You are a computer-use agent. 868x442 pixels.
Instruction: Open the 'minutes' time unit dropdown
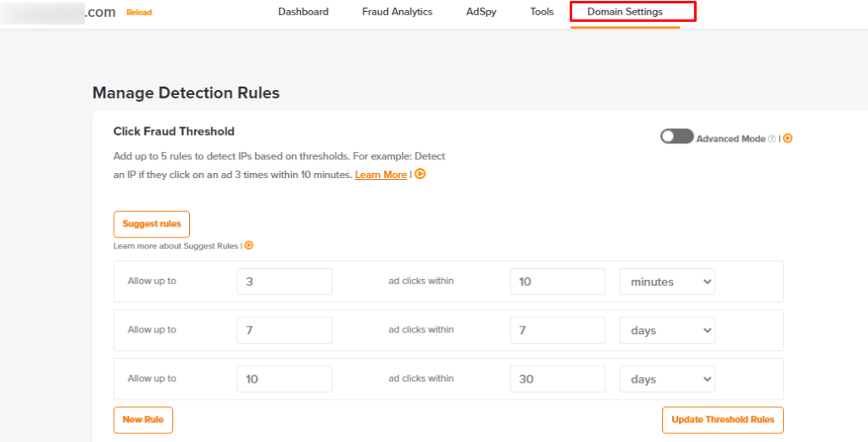click(667, 282)
